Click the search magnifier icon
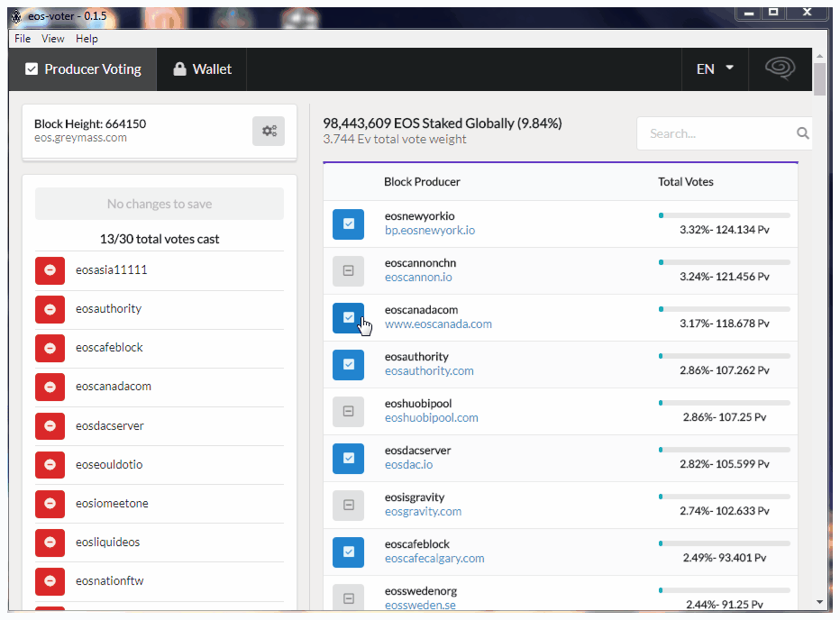This screenshot has width=840, height=620. pos(802,132)
